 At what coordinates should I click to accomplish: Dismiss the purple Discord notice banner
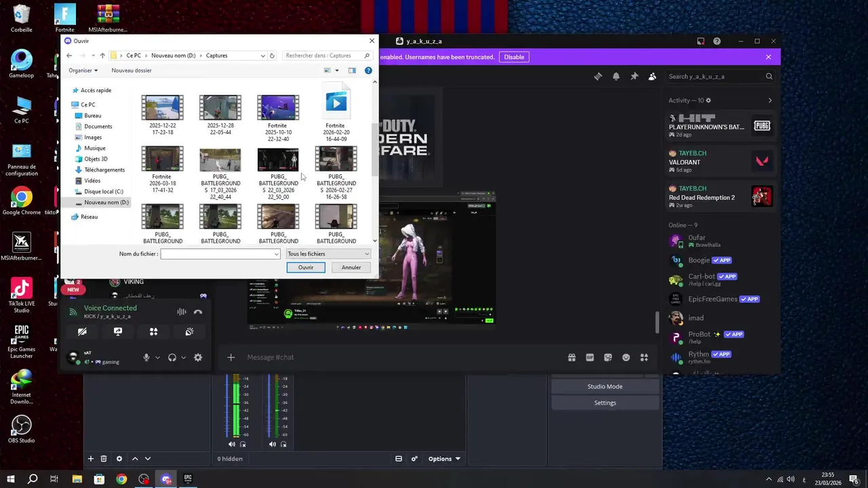point(768,57)
